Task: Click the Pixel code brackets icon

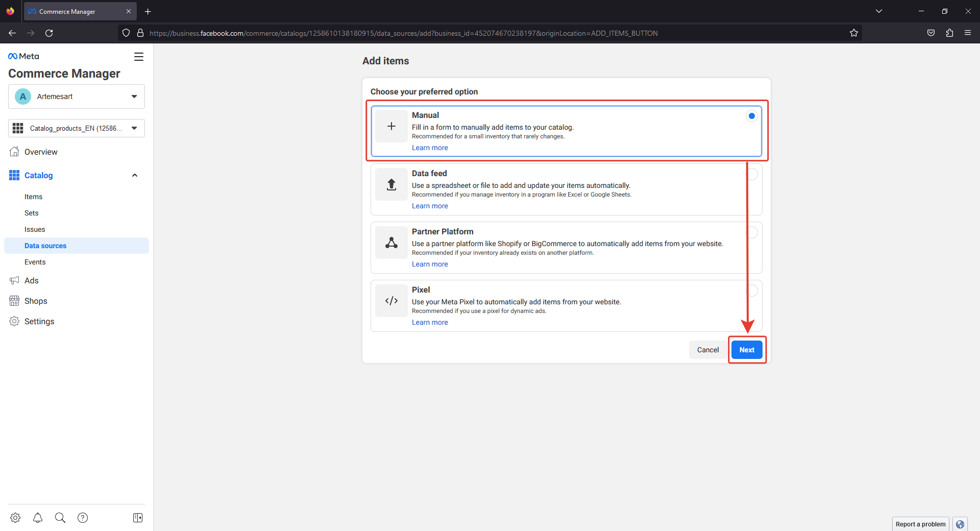Action: click(391, 301)
